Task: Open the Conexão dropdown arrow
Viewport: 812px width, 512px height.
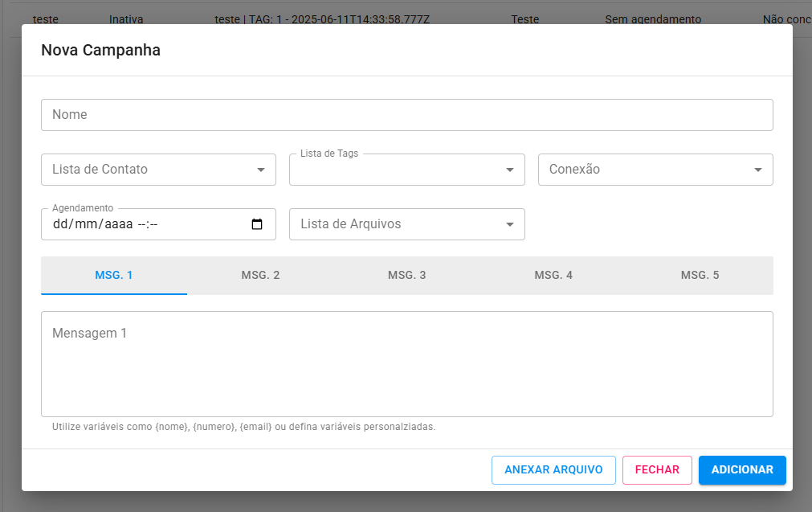Action: click(757, 170)
